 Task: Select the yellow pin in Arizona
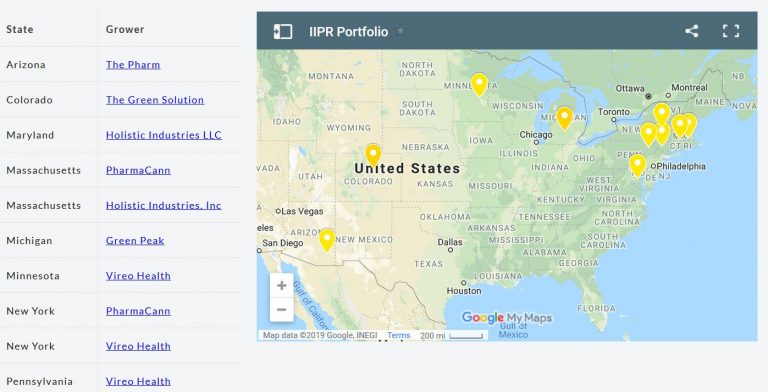pos(327,240)
